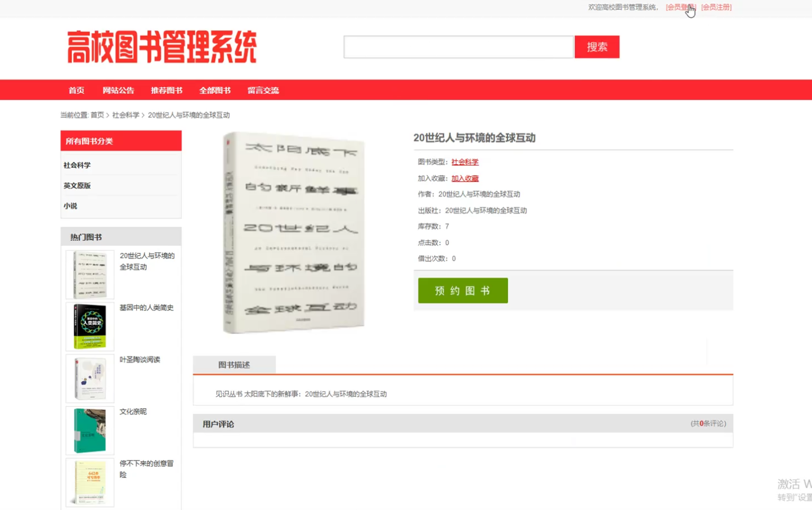This screenshot has width=812, height=510.
Task: Click the red 搜索 search button
Action: (597, 47)
